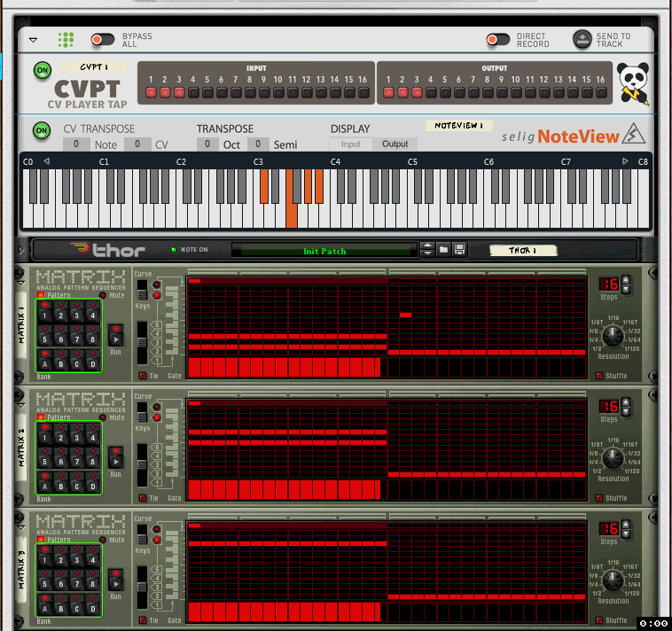Click the THOR 1 device name label
The image size is (672, 631).
click(523, 250)
